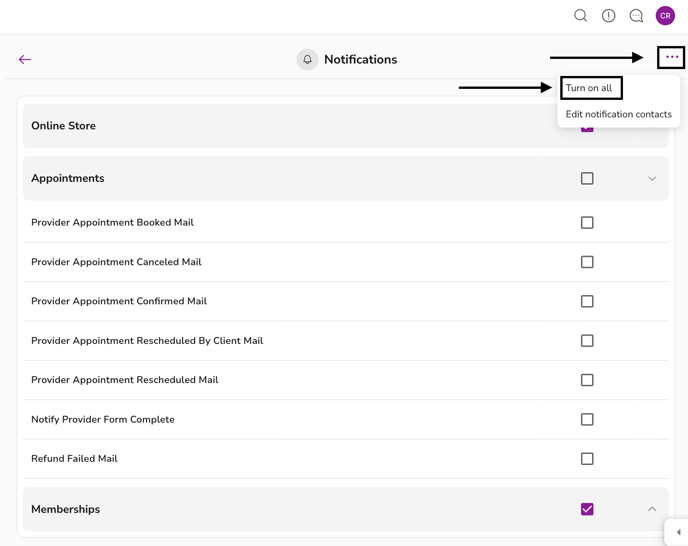Enable all Appointments notifications checkbox

click(x=587, y=179)
